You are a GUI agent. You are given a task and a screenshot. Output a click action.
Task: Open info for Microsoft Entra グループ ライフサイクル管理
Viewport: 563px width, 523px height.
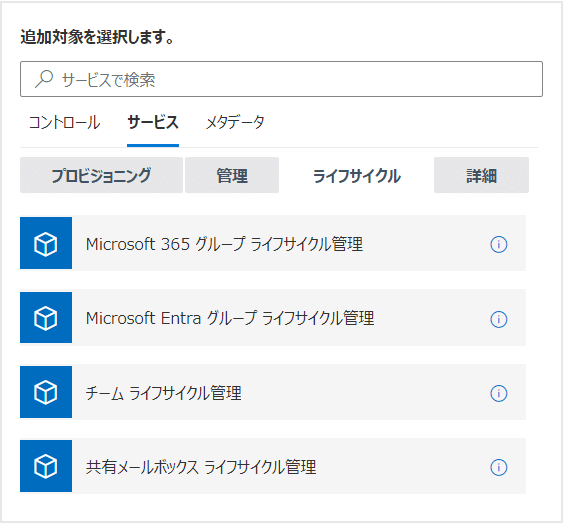click(498, 319)
